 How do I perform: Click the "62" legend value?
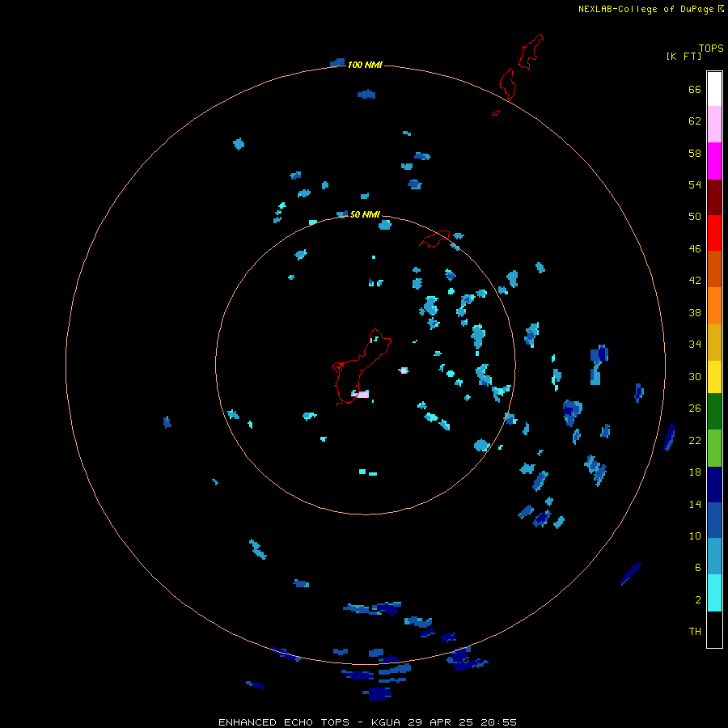[x=695, y=121]
